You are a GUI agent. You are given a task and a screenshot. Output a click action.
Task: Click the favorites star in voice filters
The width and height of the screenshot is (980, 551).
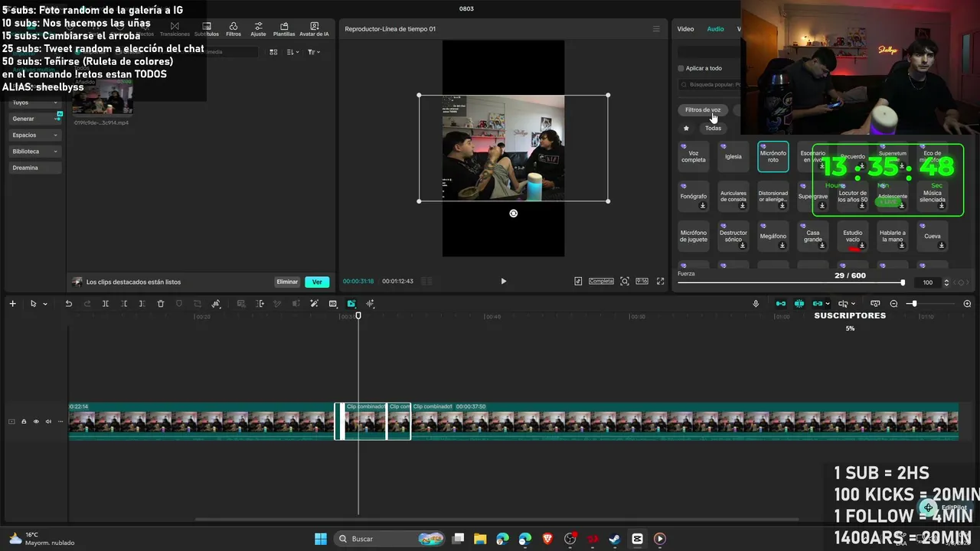(686, 128)
